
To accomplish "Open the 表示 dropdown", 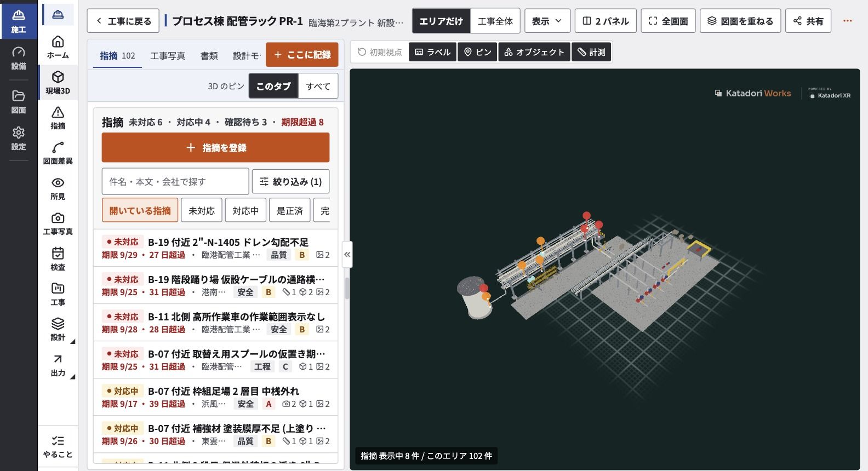I will [x=547, y=21].
